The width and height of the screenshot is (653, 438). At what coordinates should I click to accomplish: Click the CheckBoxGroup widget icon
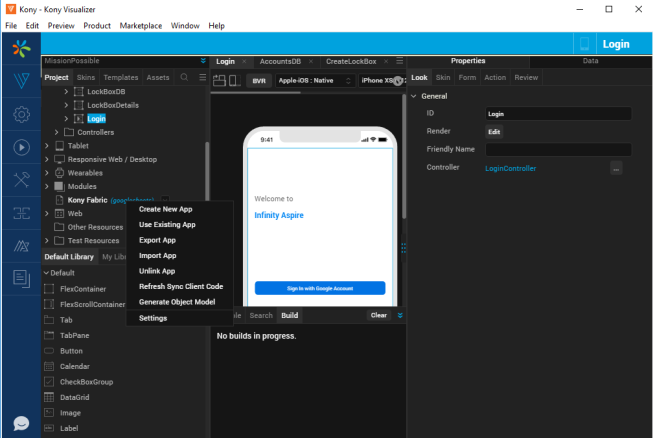49,382
